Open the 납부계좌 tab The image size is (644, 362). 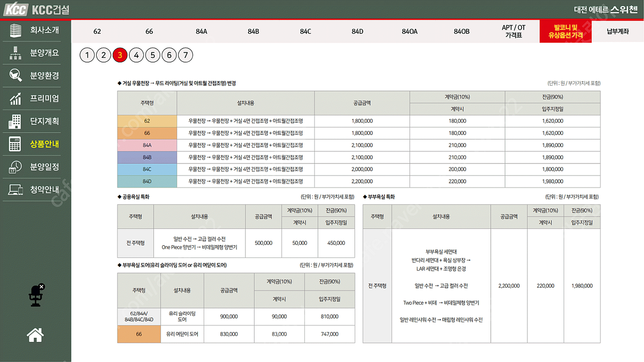[x=618, y=31]
